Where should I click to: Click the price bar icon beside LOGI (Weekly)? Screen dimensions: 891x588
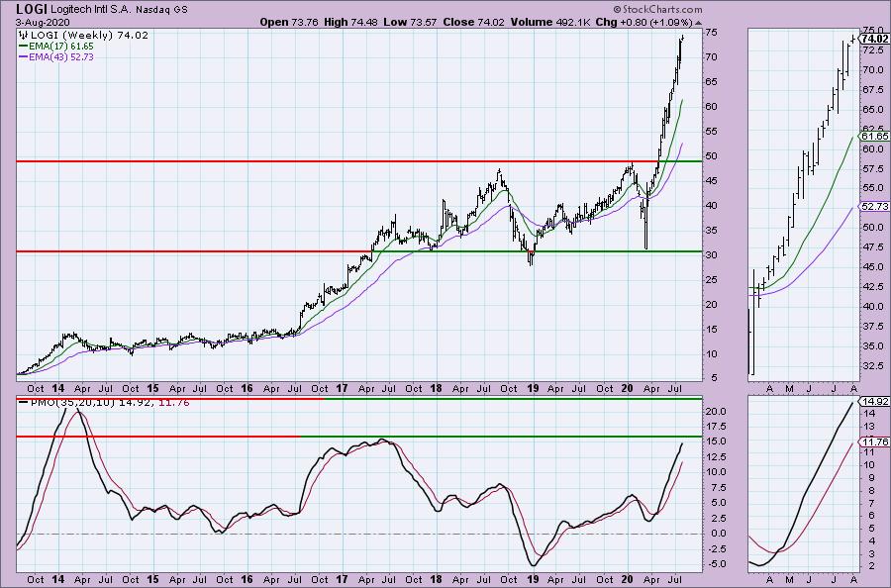click(x=24, y=35)
